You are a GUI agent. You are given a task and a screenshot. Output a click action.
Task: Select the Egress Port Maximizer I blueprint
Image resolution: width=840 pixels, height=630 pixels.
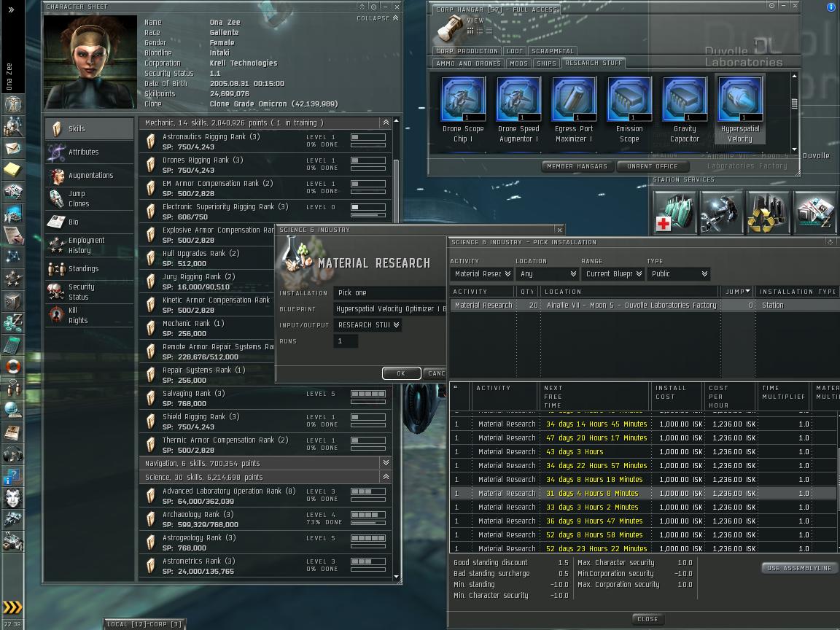(x=574, y=110)
